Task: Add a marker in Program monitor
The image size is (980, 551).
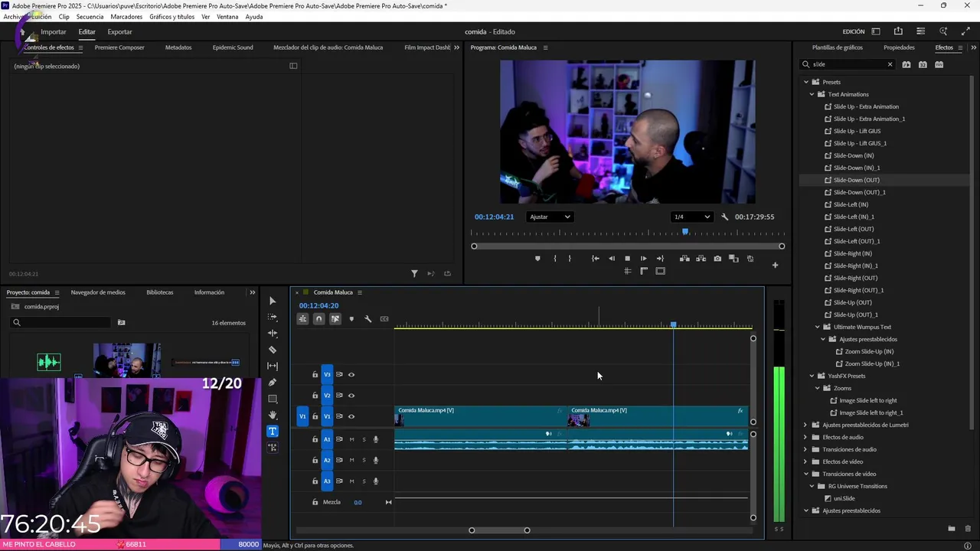Action: click(537, 259)
